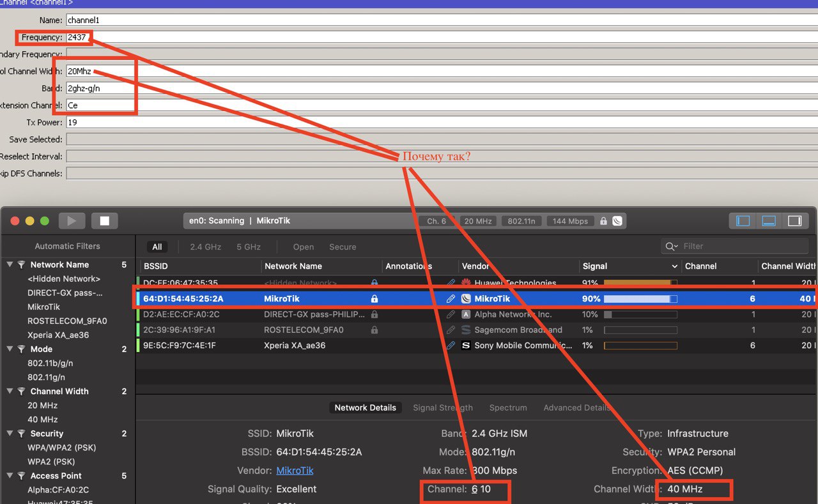Image resolution: width=818 pixels, height=504 pixels.
Task: Open the Signal Strength tab
Action: click(x=443, y=408)
